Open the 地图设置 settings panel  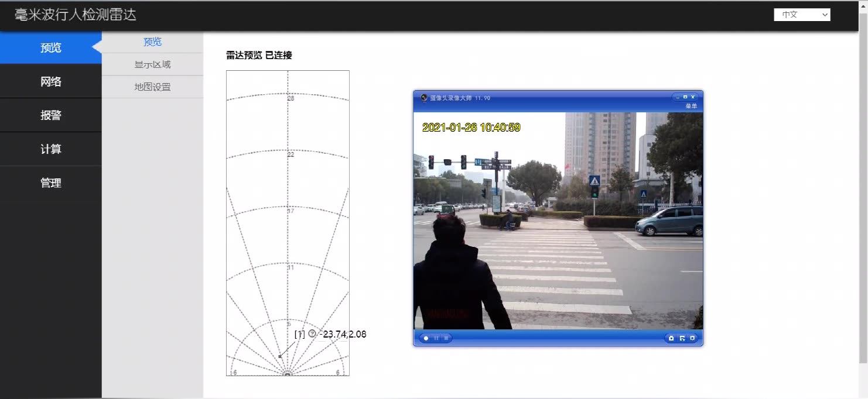tap(153, 87)
